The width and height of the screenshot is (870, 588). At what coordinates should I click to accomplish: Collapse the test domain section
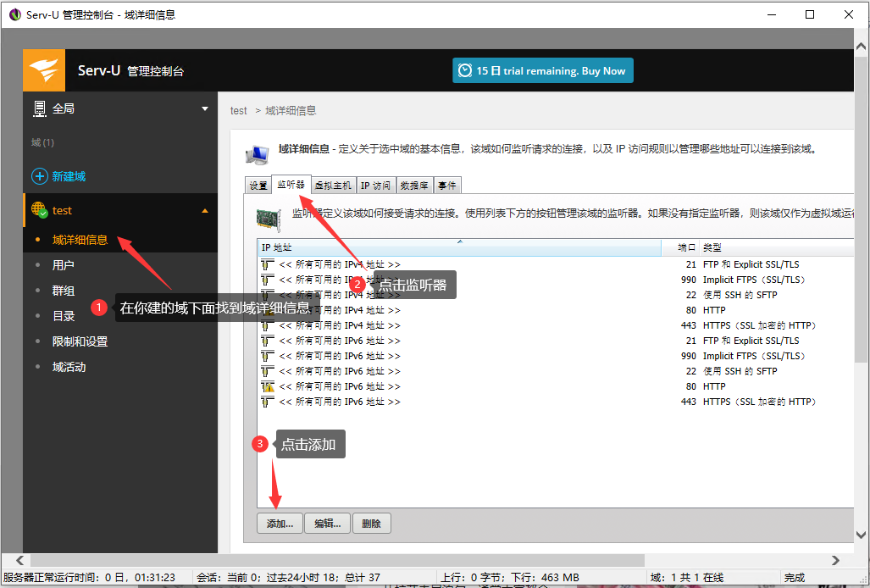click(x=206, y=209)
